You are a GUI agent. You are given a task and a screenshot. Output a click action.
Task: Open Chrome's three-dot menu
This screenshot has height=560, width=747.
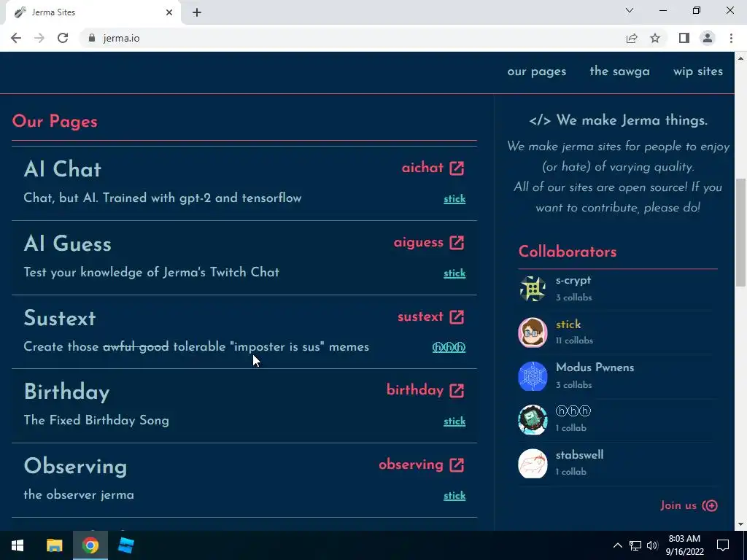[731, 38]
